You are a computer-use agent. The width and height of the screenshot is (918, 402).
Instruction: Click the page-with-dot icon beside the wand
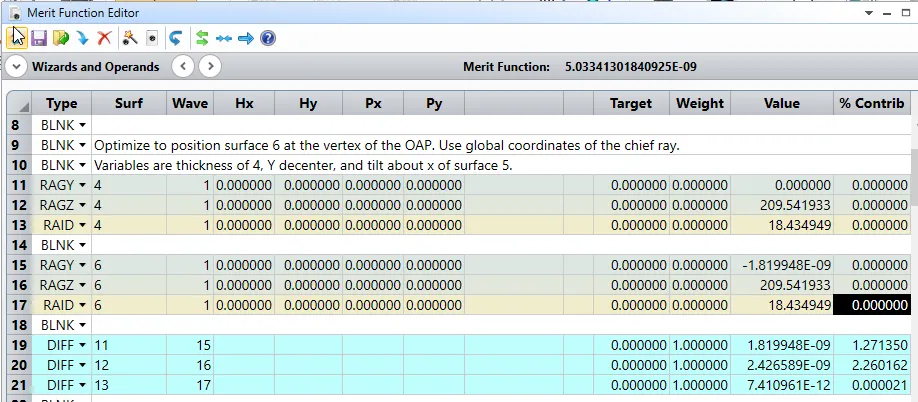click(x=151, y=38)
